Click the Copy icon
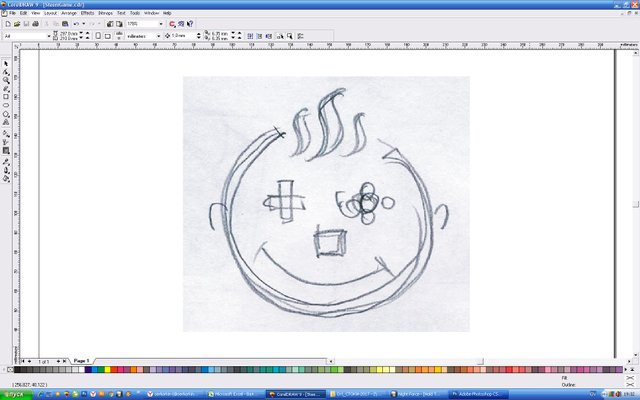The height and width of the screenshot is (400, 640). [x=56, y=24]
